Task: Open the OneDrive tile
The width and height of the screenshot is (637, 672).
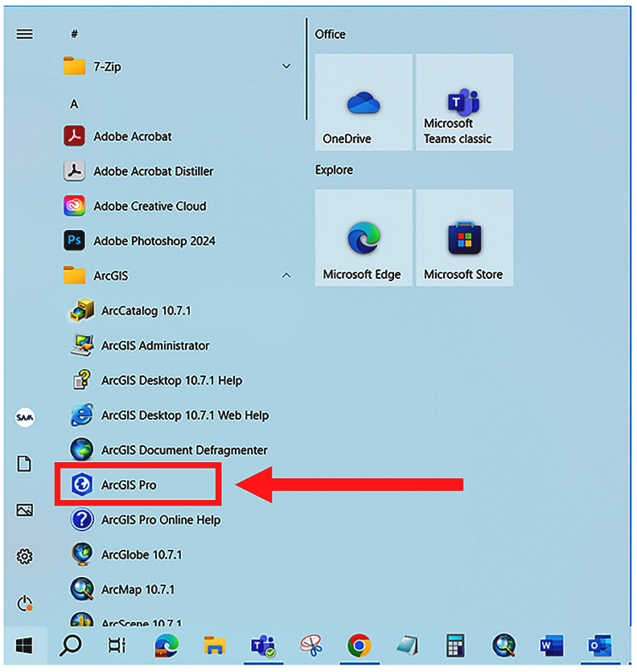Action: coord(364,102)
